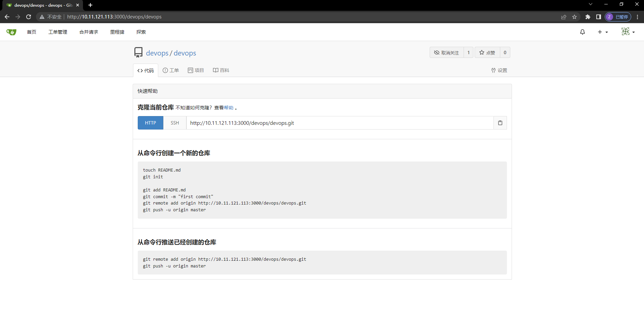The image size is (644, 327).
Task: Switch the clone protocol to SSH
Action: [174, 123]
